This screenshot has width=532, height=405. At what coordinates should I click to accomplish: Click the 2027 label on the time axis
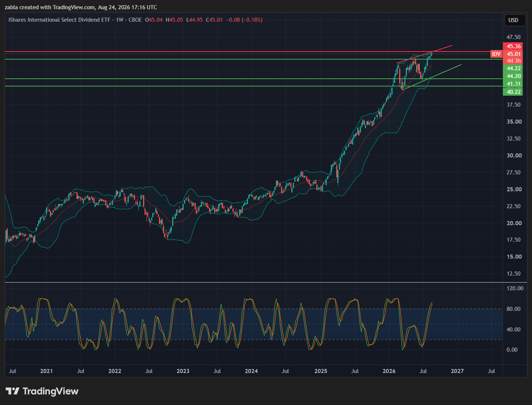pos(457,371)
